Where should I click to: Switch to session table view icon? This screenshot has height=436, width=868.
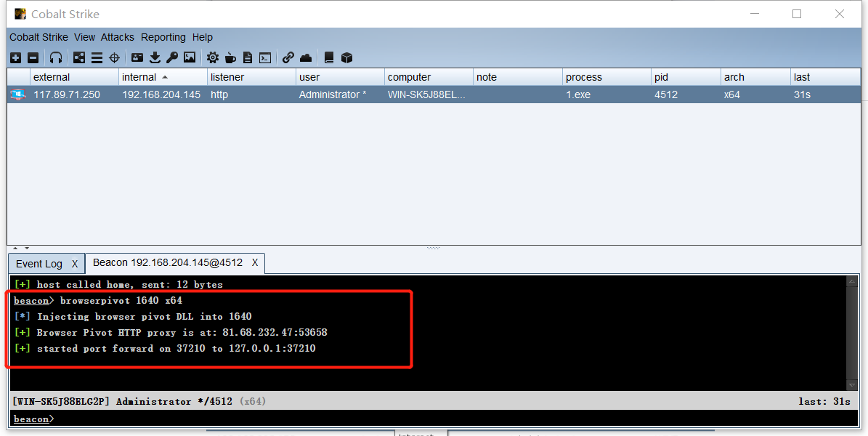tap(97, 57)
